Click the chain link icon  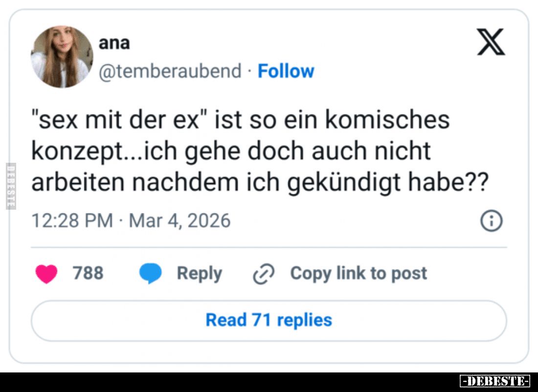tap(264, 274)
